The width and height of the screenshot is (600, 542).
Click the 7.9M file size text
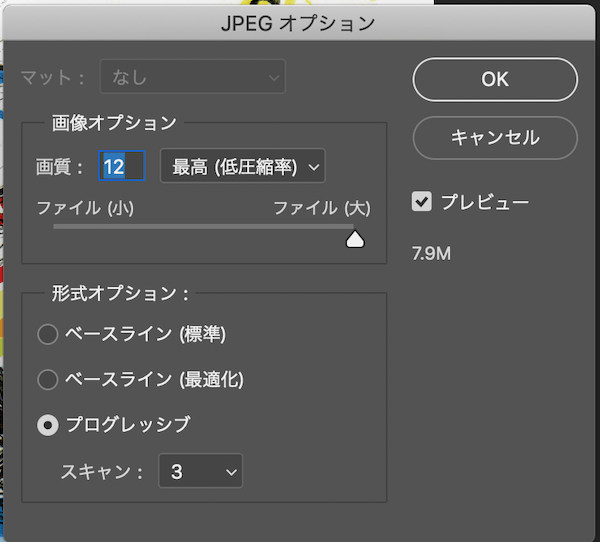coord(431,253)
